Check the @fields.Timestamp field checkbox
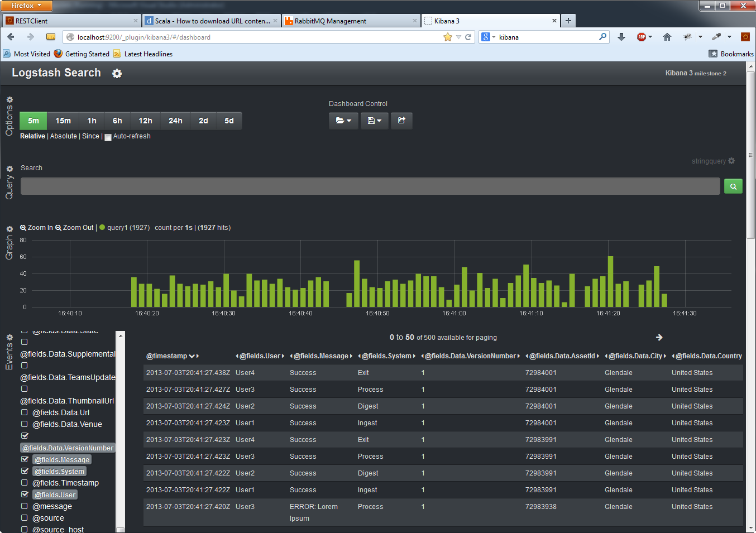 24,483
